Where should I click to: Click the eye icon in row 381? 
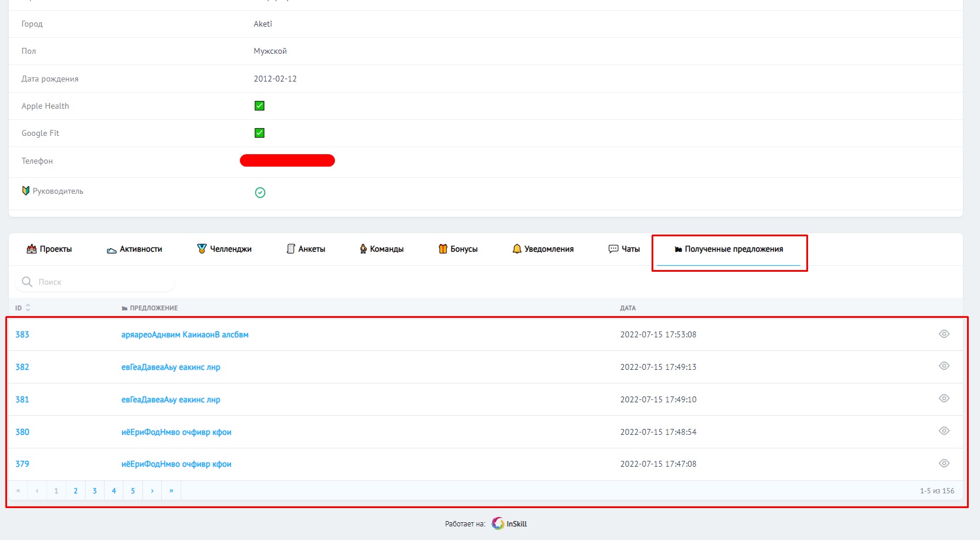(x=944, y=398)
